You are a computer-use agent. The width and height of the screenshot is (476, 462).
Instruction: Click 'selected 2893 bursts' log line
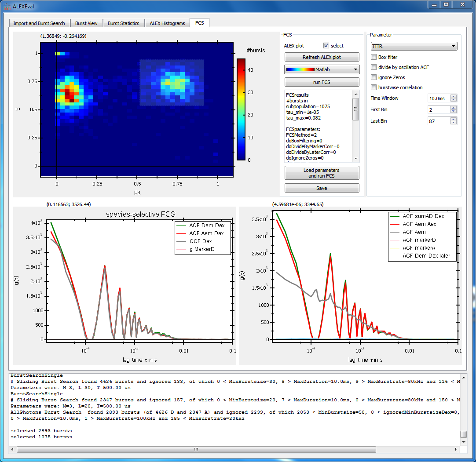pos(41,431)
